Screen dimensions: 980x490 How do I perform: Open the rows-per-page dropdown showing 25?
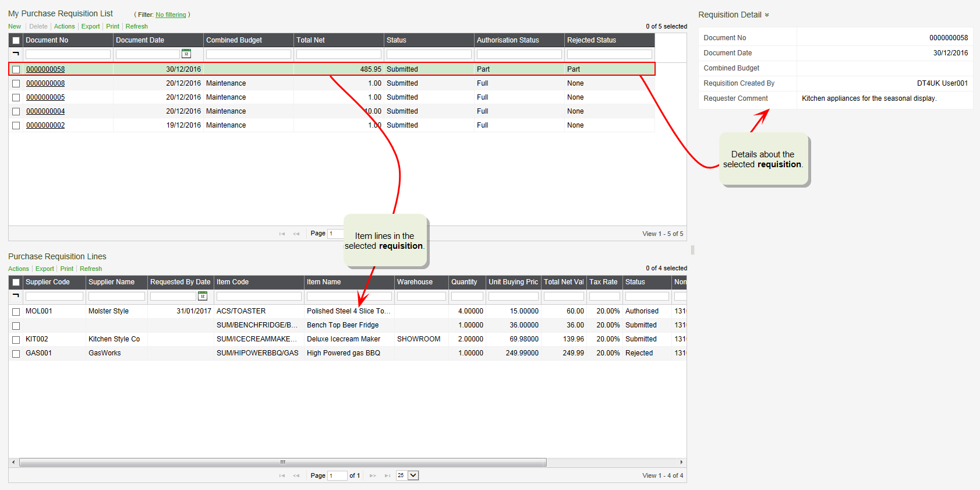(x=413, y=475)
